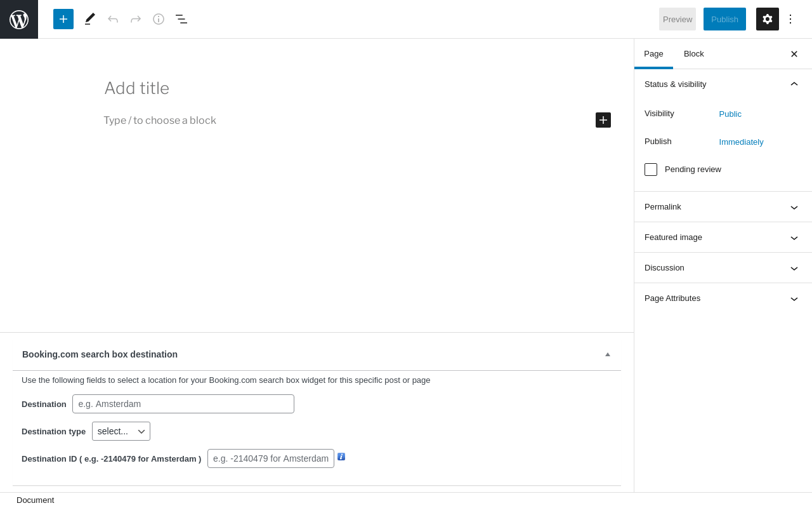Viewport: 812px width, 508px height.
Task: Expand the Featured image panel
Action: point(723,237)
